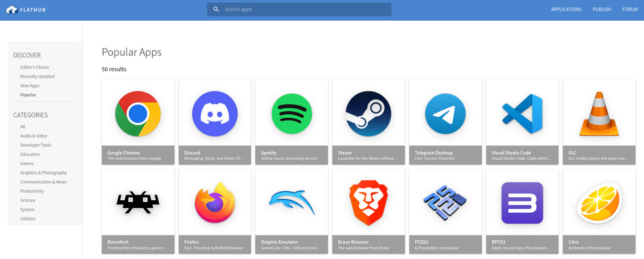Select the Popular sidebar link

[28, 95]
